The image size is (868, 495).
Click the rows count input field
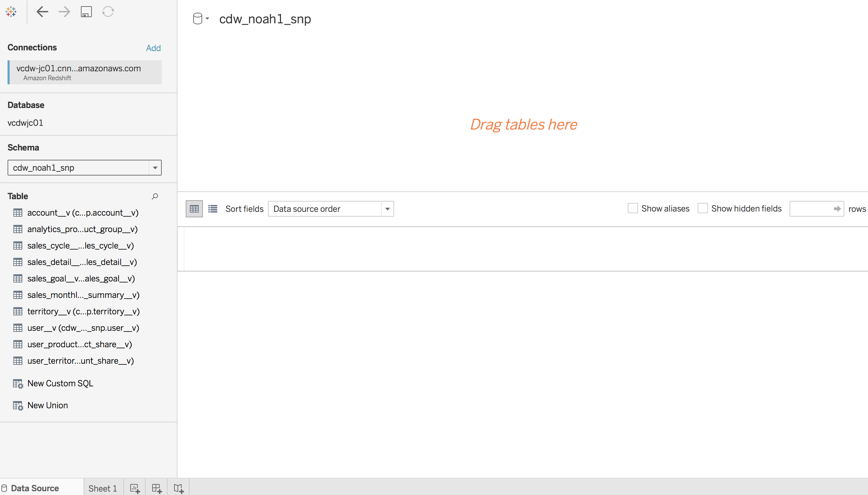tap(811, 209)
